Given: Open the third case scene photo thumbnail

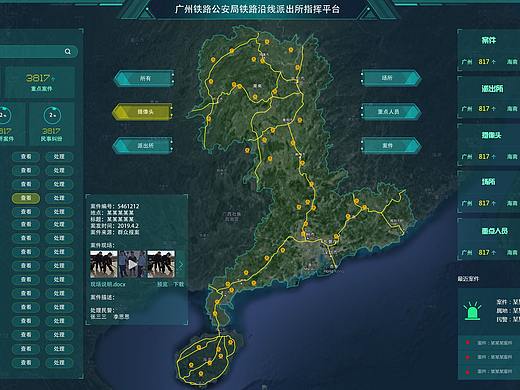Looking at the screenshot, I should click(x=161, y=264).
